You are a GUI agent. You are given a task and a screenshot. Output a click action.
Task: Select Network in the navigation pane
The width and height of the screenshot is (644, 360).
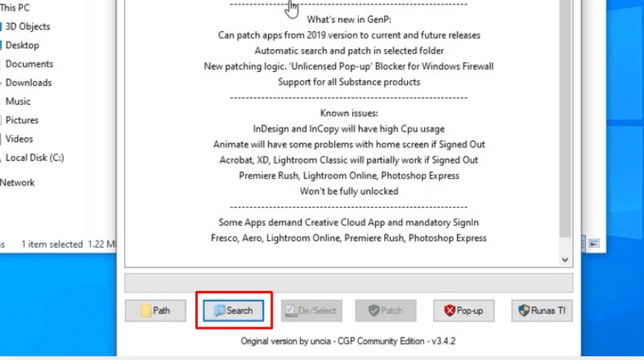tap(17, 183)
